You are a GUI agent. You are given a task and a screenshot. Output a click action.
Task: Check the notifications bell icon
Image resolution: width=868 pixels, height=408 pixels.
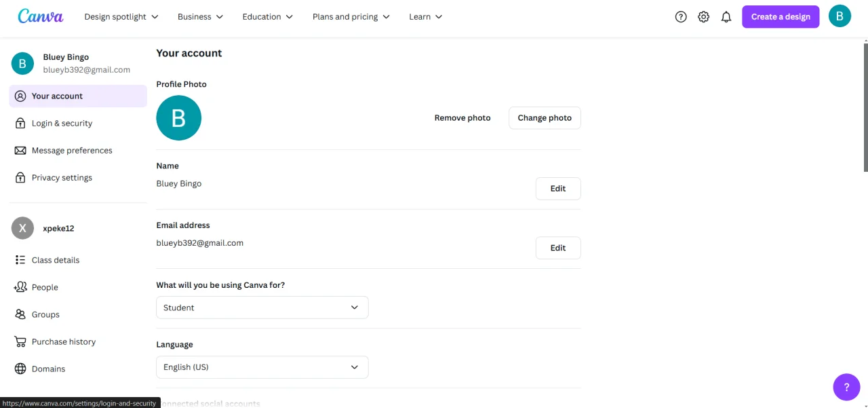tap(726, 17)
